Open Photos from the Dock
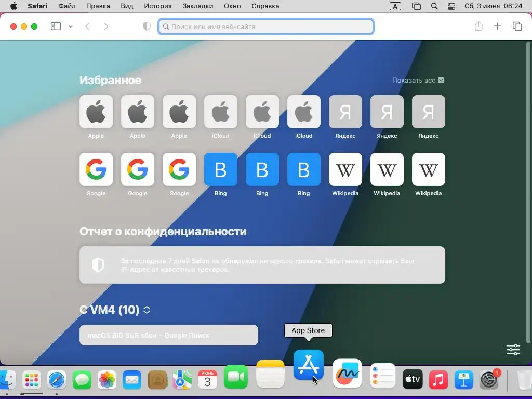532x399 pixels. point(107,380)
